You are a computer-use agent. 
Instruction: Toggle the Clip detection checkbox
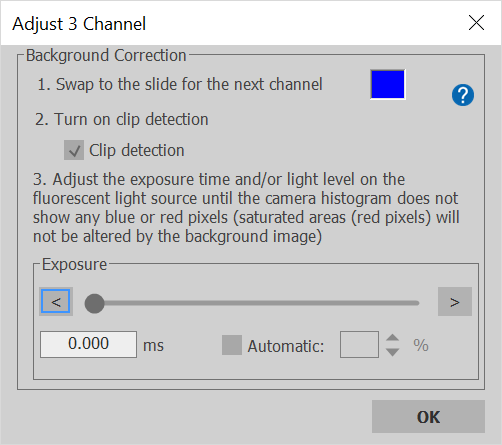pyautogui.click(x=74, y=150)
